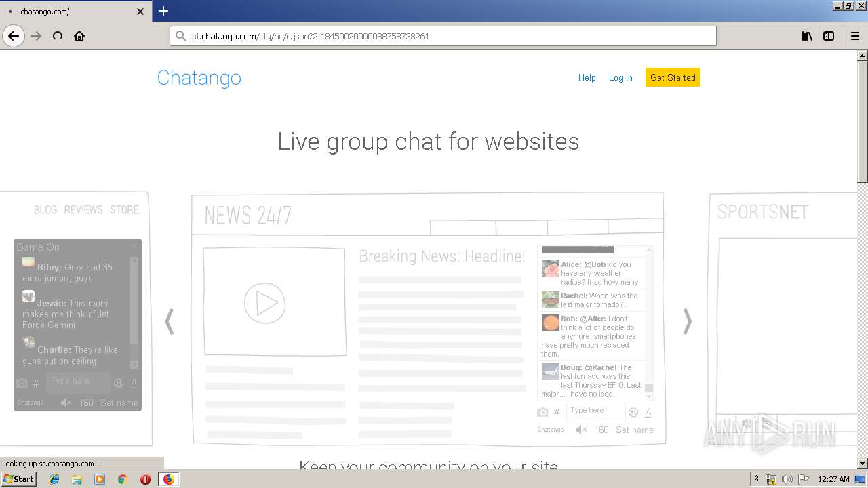The image size is (868, 488).
Task: Click the browser forward arrow
Action: pyautogui.click(x=36, y=36)
